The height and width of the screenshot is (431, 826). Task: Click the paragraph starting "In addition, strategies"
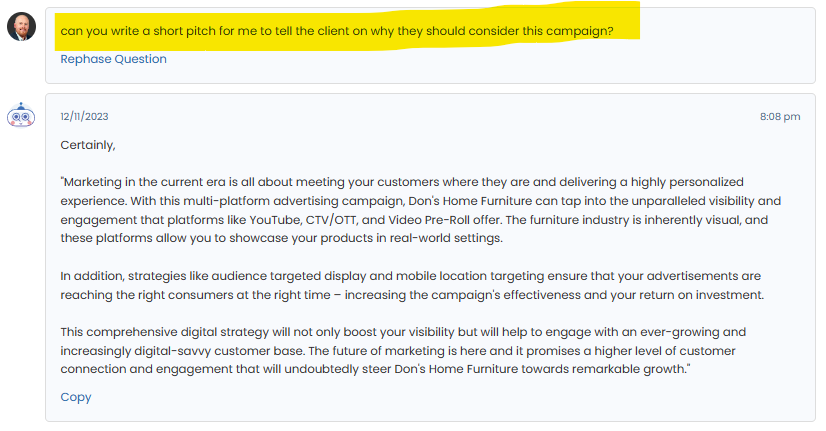[400, 285]
